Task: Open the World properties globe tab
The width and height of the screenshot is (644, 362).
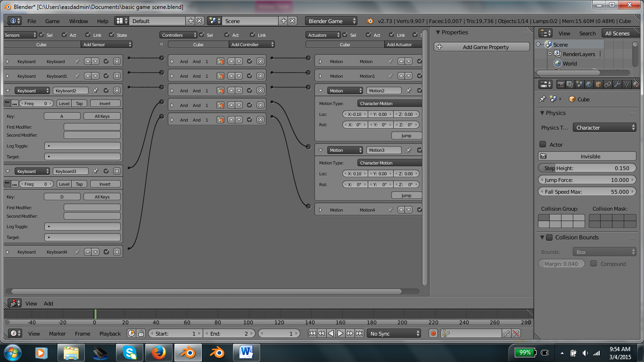Action: pyautogui.click(x=589, y=84)
